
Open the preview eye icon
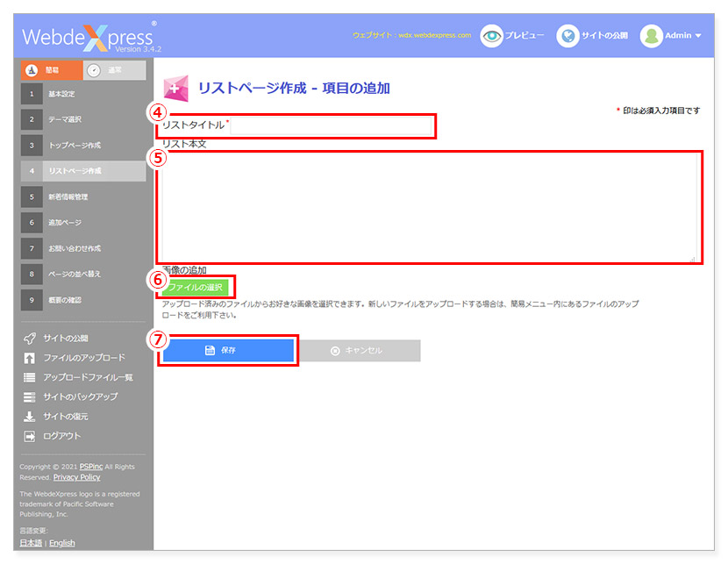[x=492, y=36]
